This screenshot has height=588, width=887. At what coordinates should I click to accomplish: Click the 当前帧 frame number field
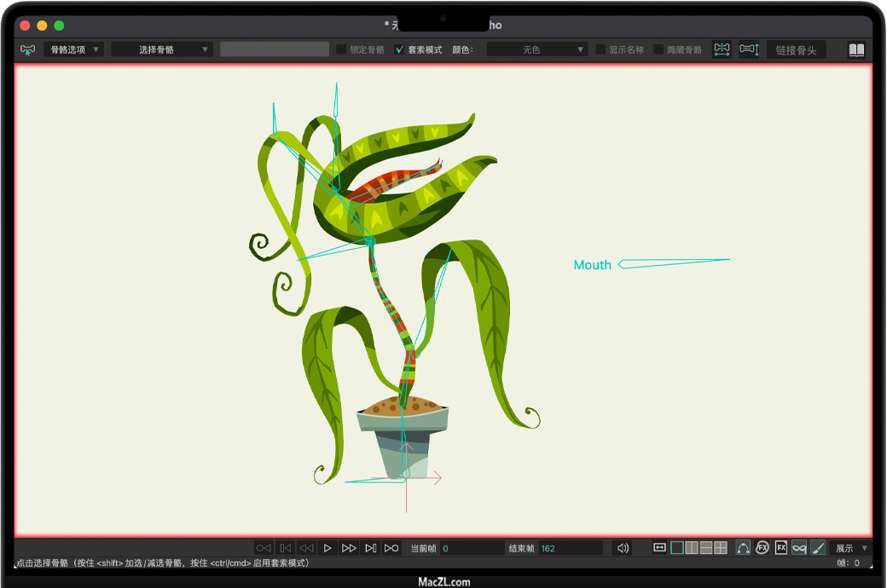[x=472, y=548]
